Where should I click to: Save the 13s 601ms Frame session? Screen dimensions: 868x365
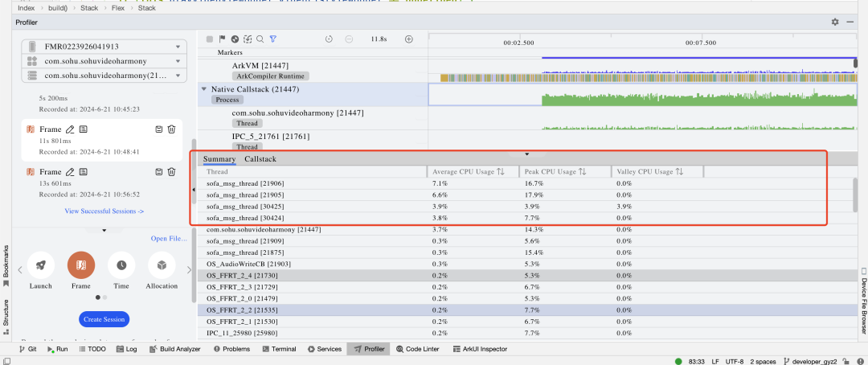pyautogui.click(x=159, y=172)
